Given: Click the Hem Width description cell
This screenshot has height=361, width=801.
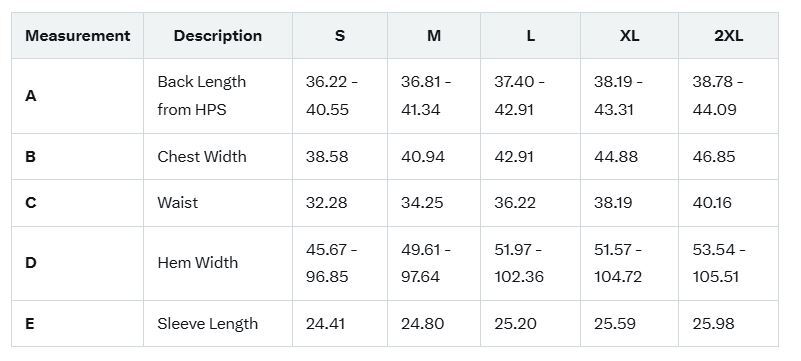Looking at the screenshot, I should 198,262.
